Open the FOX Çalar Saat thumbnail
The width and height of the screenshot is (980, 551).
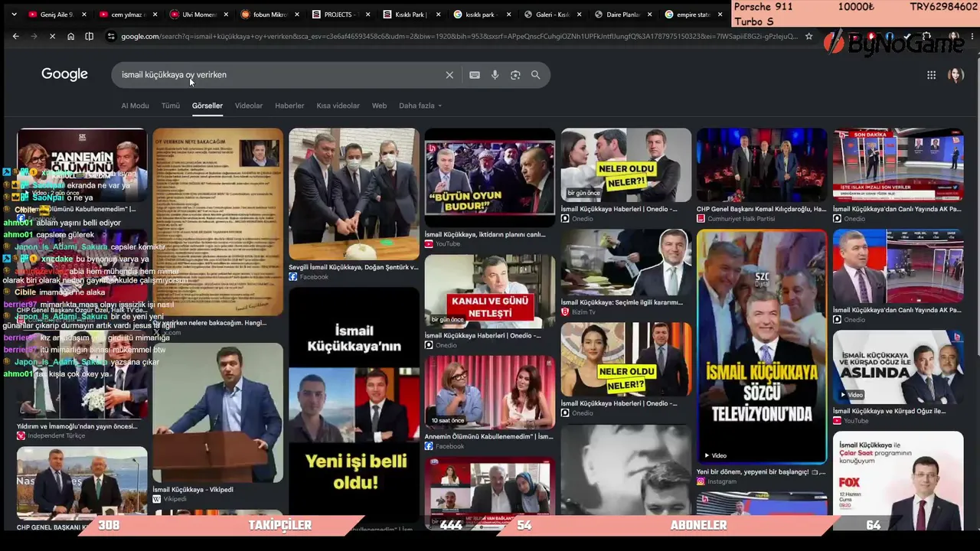pyautogui.click(x=898, y=481)
